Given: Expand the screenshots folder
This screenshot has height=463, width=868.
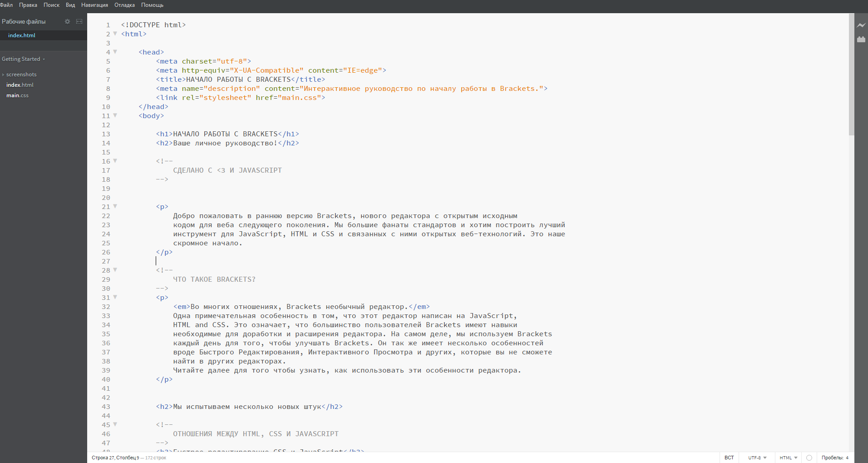Looking at the screenshot, I should click(x=21, y=75).
